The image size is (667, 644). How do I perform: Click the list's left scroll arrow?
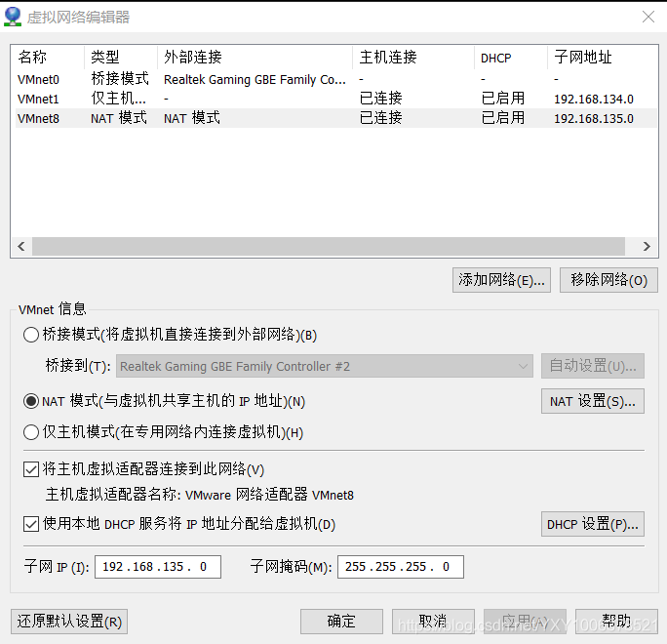21,247
